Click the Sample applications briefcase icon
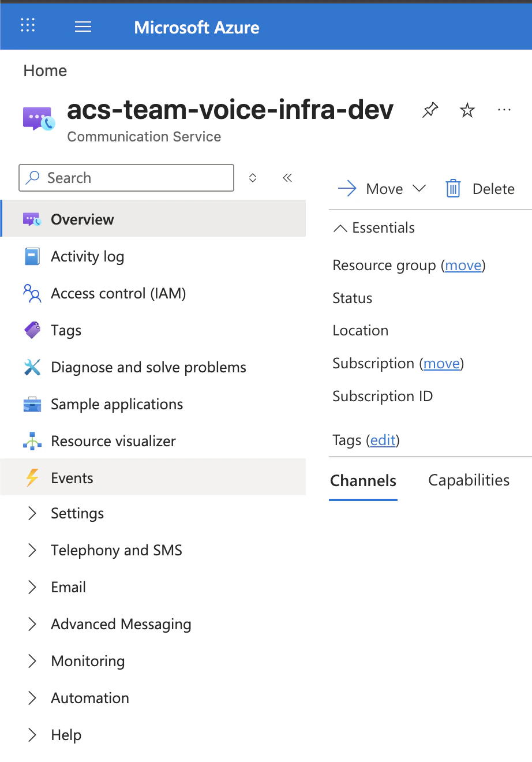Screen dimensions: 532x762 click(32, 404)
